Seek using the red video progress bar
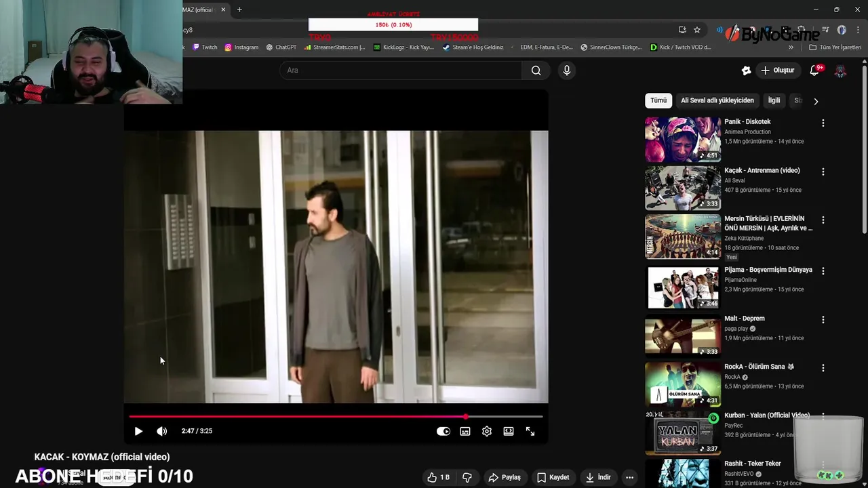Screen dimensions: 868x488 pyautogui.click(x=336, y=416)
